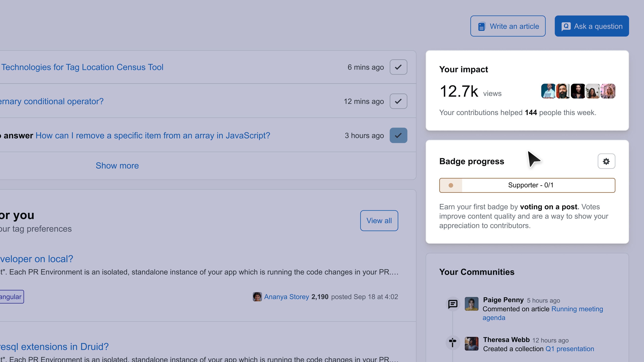Click the Badge progress settings gear icon
Screen dimensions: 644x362
pos(606,161)
